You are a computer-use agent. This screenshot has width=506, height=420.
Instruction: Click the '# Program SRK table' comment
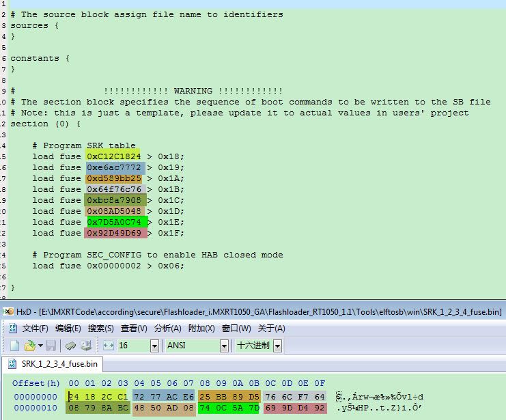point(84,145)
